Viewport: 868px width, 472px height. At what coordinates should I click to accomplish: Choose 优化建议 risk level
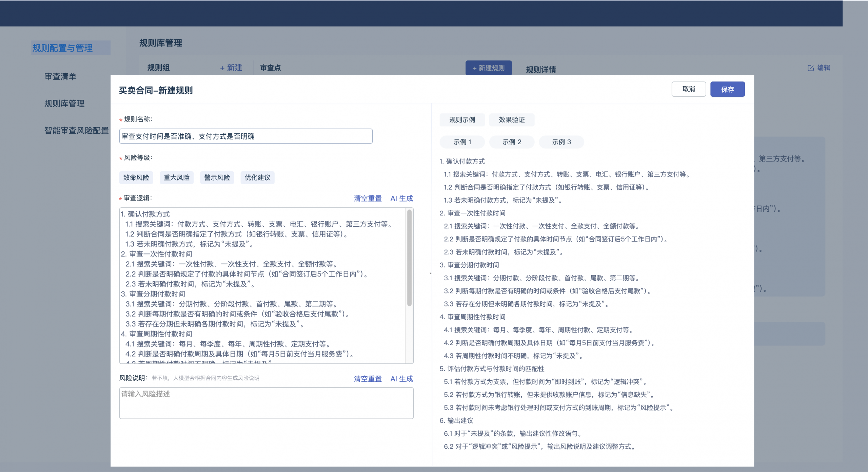pos(257,177)
